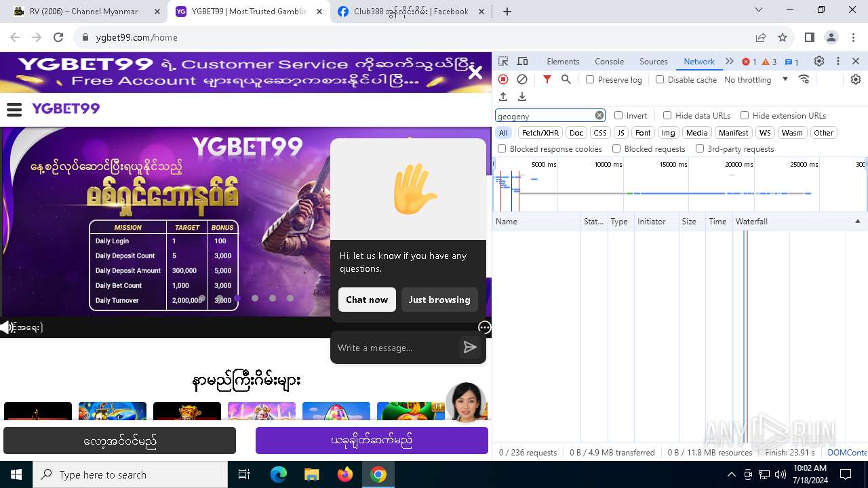Open Chrome side panel icon
The width and height of the screenshot is (868, 488).
tap(810, 37)
